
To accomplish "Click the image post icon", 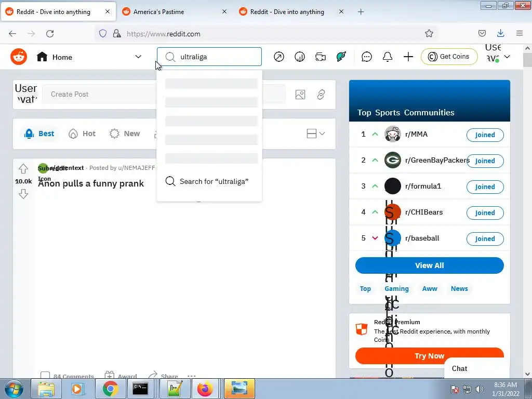I will 300,95.
